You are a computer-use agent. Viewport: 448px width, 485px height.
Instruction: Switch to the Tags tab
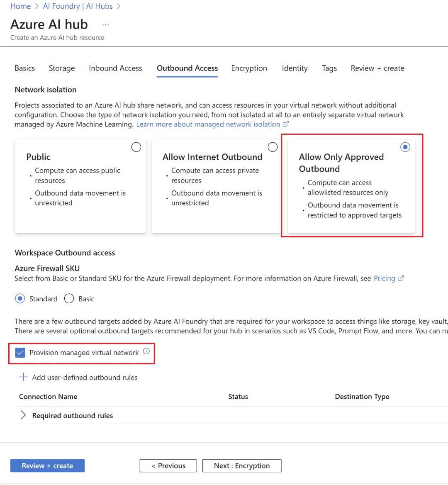pos(329,68)
